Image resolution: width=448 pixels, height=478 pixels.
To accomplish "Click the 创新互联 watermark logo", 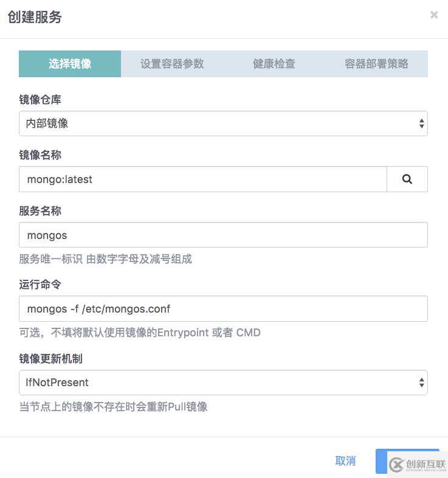I will (x=417, y=465).
